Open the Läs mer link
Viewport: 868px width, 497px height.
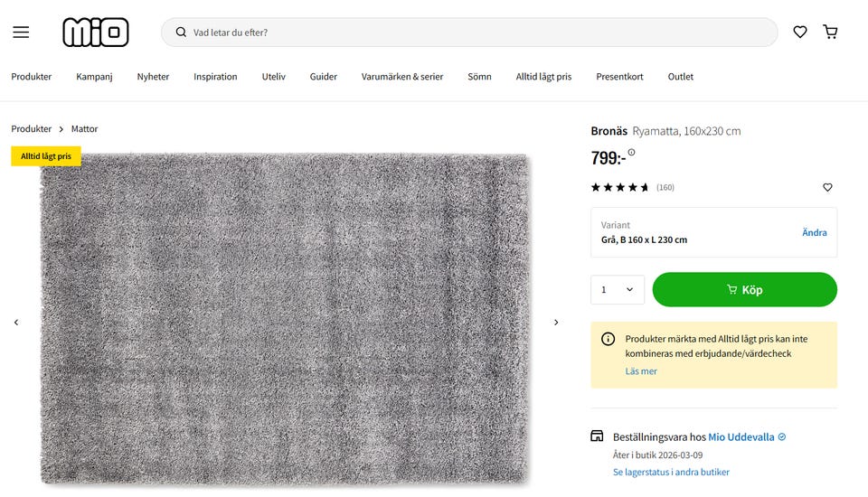641,371
